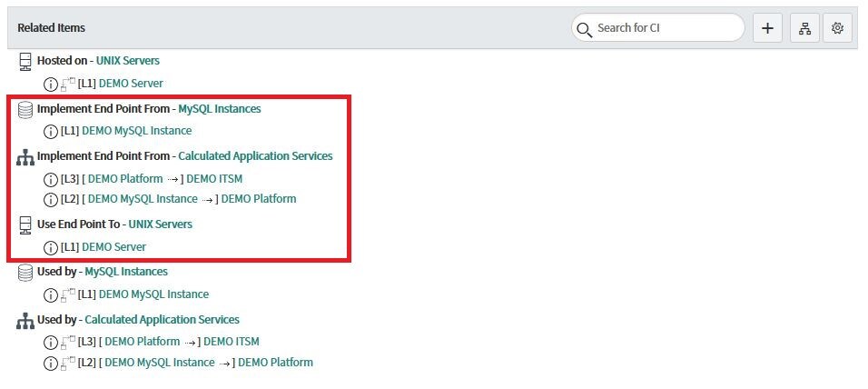Screen dimensions: 868x389
Task: Open UNIX Servers link after Hosted on
Action: pos(128,60)
